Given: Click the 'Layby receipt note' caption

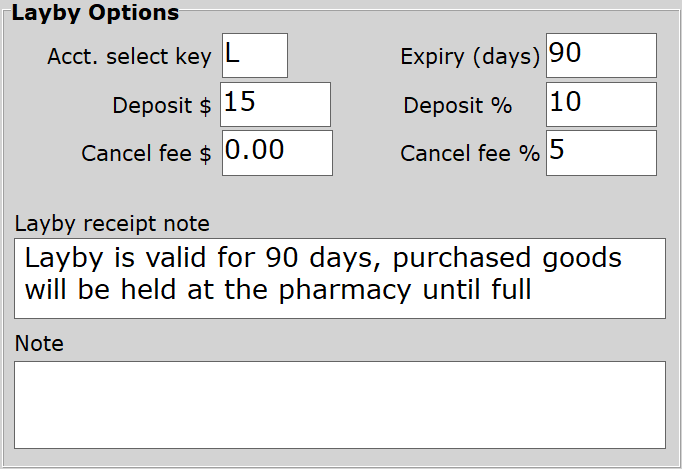Looking at the screenshot, I should tap(111, 222).
